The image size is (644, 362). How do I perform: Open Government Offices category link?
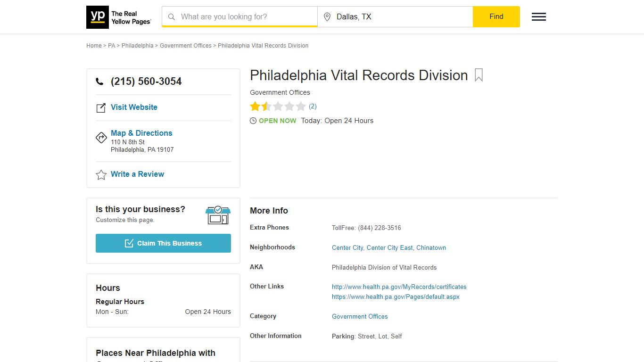(360, 317)
